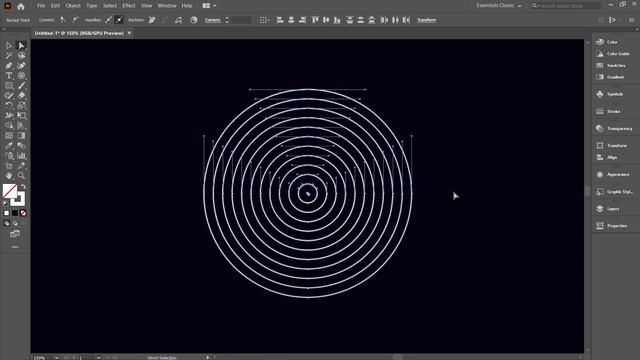
Task: Click horizontal align left icon
Action: pos(280,20)
